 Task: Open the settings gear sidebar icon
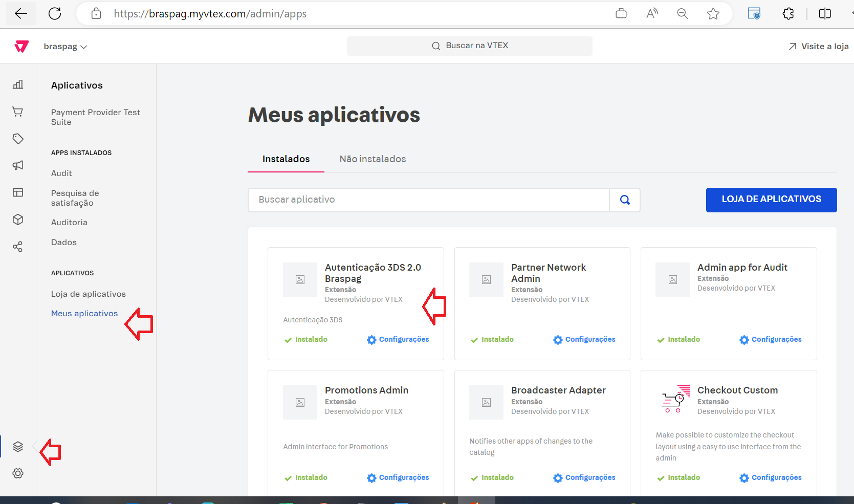[18, 473]
